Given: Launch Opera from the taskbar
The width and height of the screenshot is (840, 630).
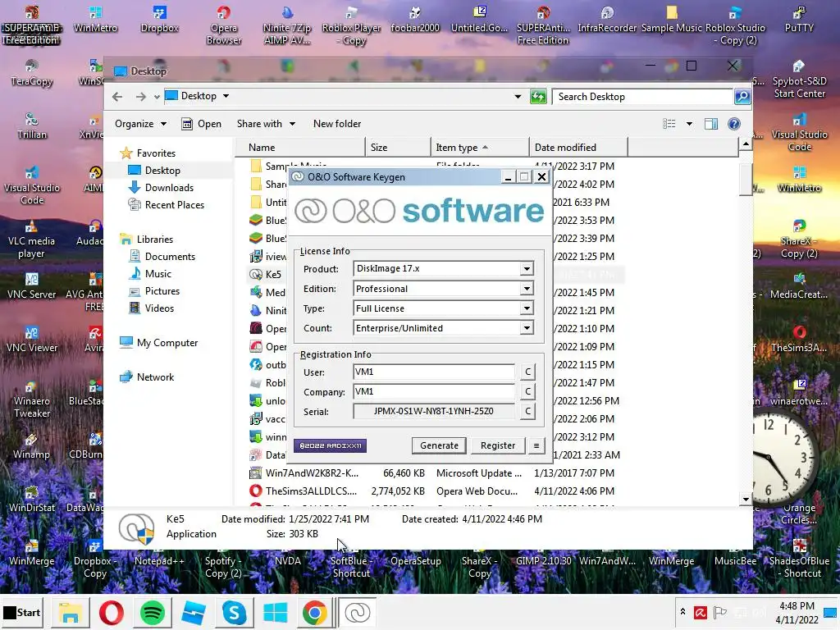Looking at the screenshot, I should coord(111,613).
